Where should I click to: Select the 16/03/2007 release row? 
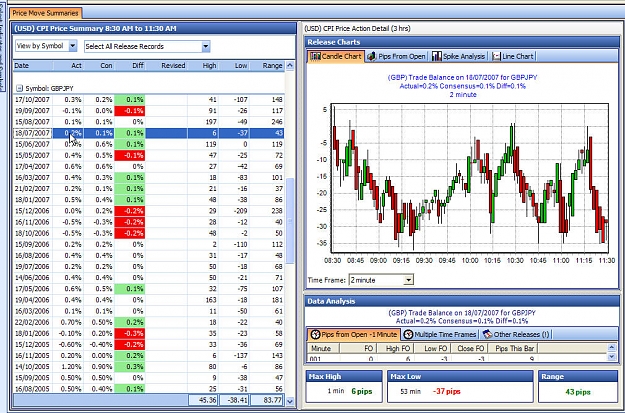coord(149,177)
